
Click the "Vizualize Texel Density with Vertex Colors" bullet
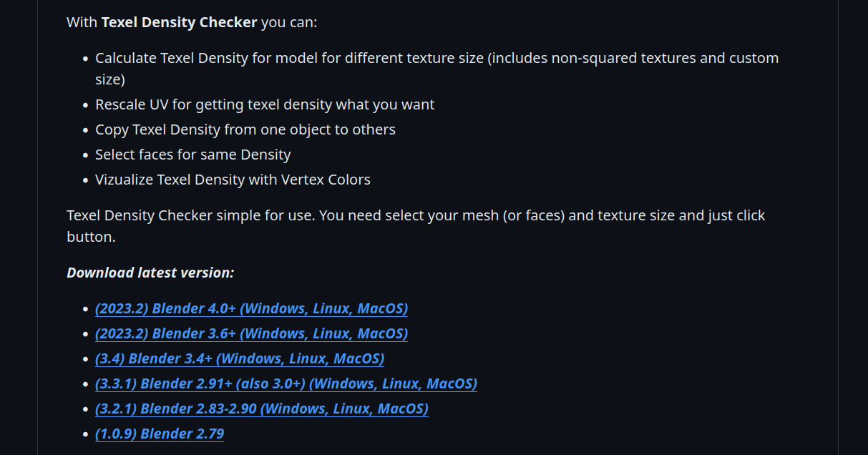pyautogui.click(x=233, y=180)
